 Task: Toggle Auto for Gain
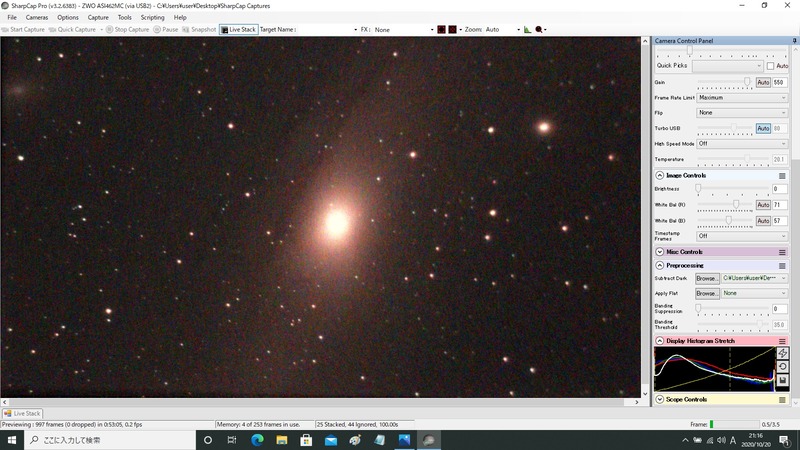coord(763,82)
